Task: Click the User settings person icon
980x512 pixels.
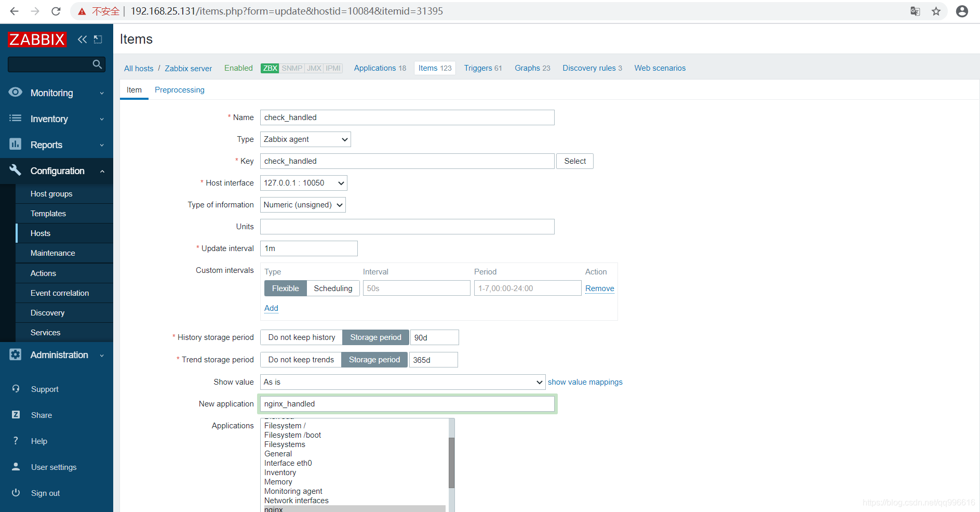Action: (x=16, y=467)
